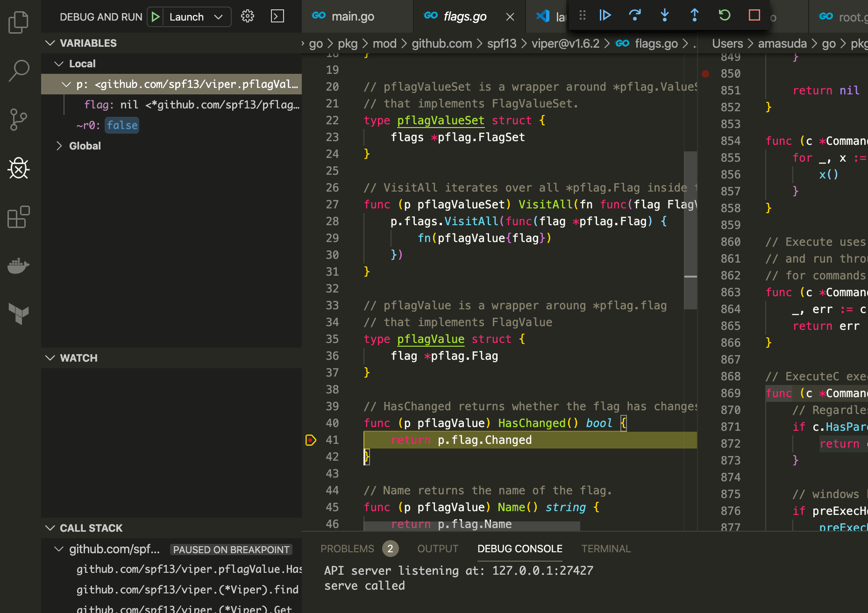868x613 pixels.
Task: Stop the debugging session
Action: pyautogui.click(x=754, y=15)
